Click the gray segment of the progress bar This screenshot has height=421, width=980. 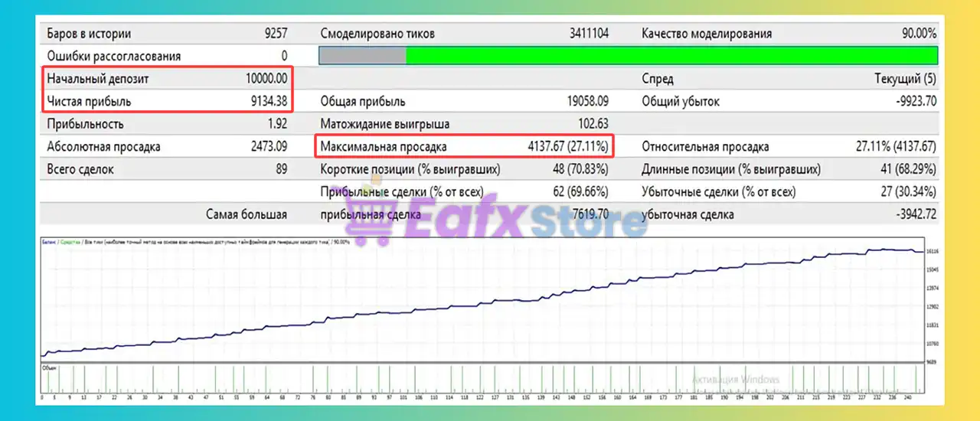point(361,56)
